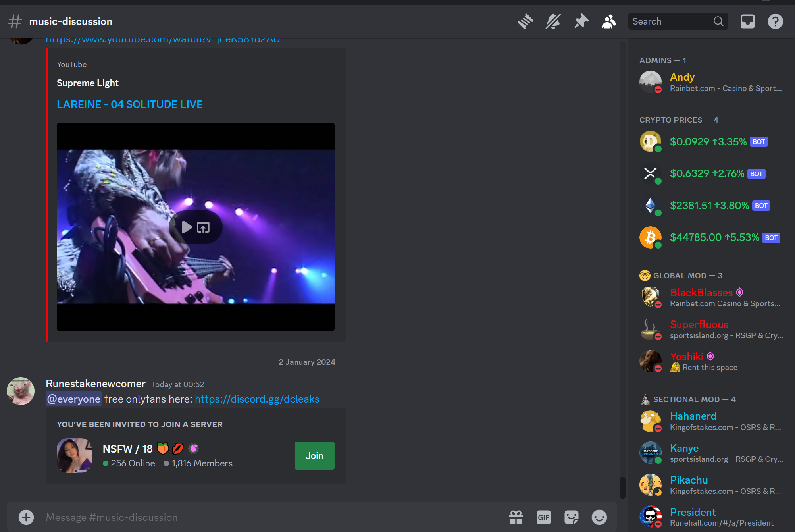
Task: Click the search magnifier icon
Action: [718, 21]
